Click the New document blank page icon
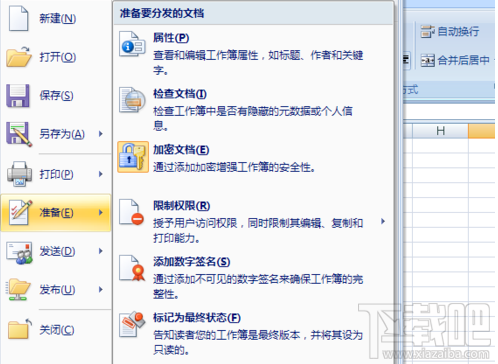This screenshot has height=364, width=498. 19,18
